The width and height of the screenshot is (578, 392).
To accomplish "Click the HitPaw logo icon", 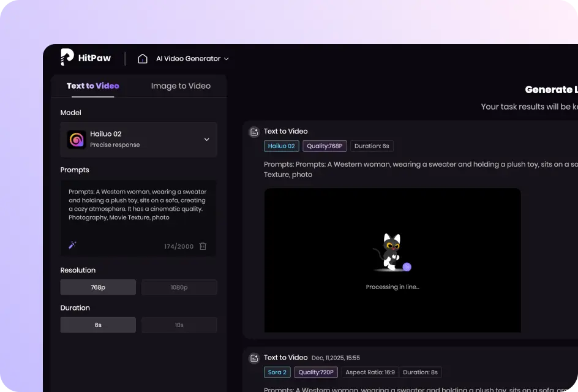I will (67, 58).
